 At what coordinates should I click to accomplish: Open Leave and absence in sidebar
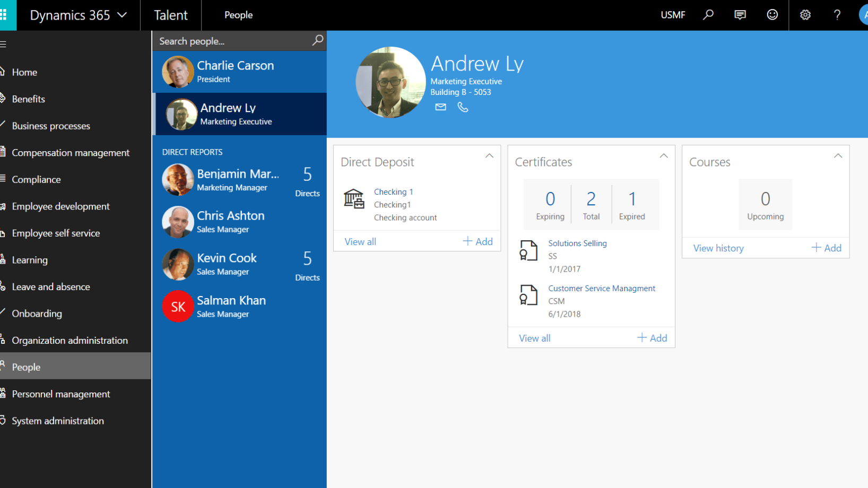point(75,286)
